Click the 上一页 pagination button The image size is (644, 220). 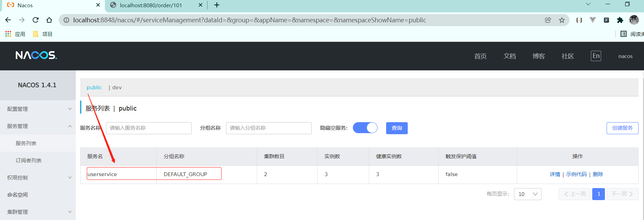coord(575,194)
